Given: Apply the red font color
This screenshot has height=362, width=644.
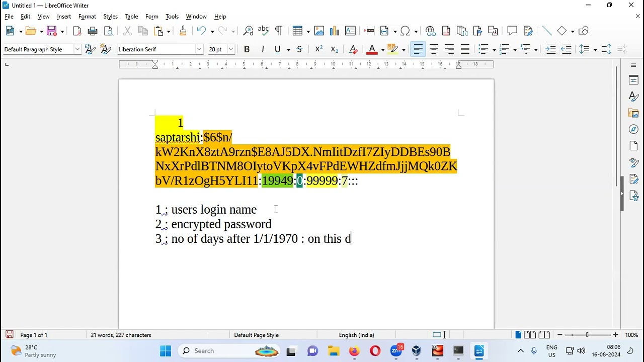Looking at the screenshot, I should (x=372, y=49).
